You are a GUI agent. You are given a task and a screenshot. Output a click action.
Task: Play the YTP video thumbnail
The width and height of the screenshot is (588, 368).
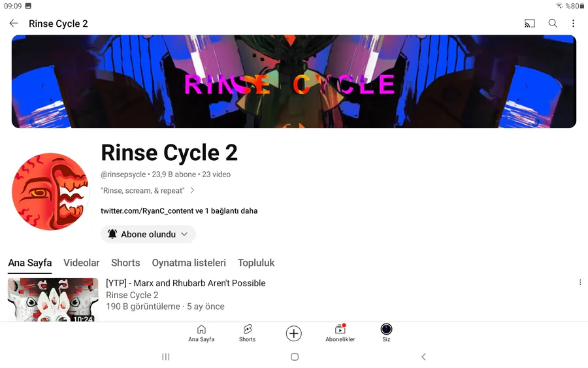point(53,300)
